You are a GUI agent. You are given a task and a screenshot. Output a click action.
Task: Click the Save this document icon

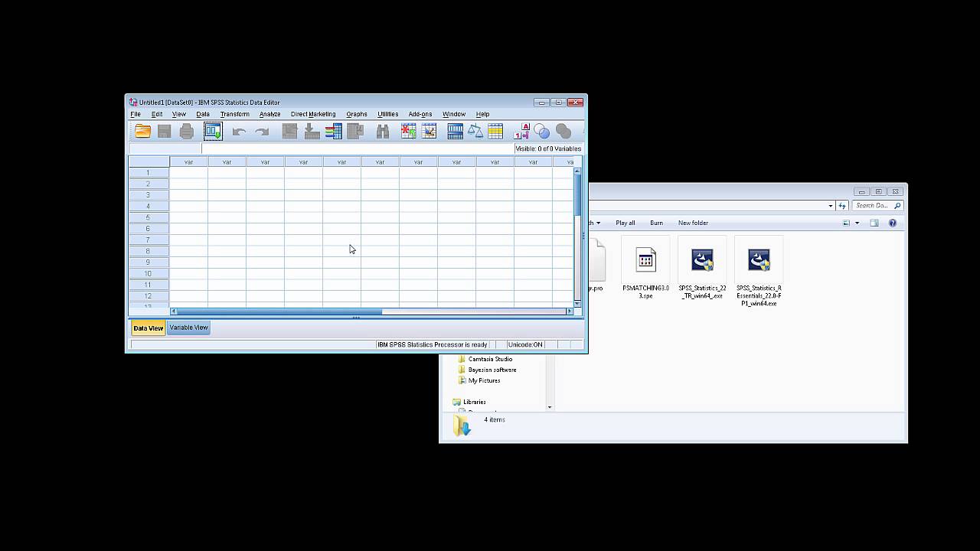click(x=164, y=132)
